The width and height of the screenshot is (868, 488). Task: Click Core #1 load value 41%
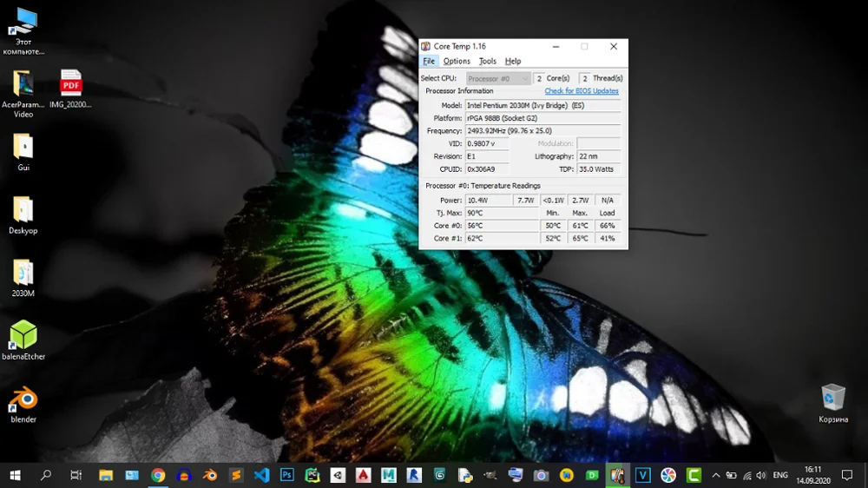608,238
